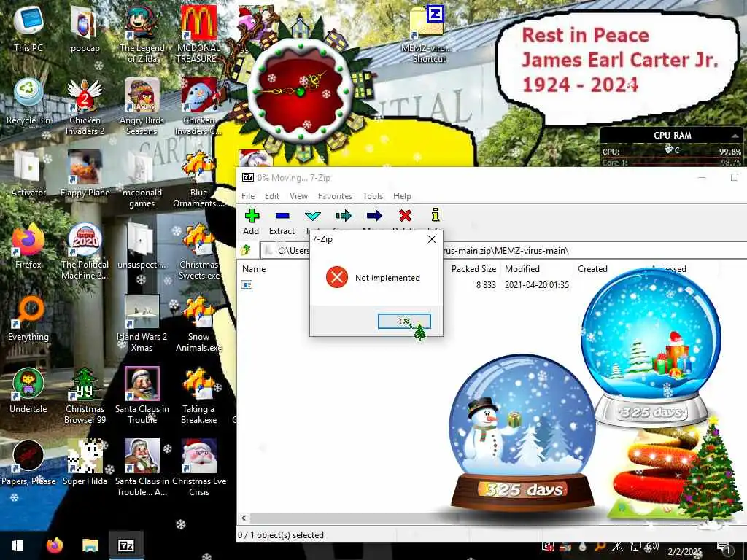Click the 7-Zip address path field
747x560 pixels.
(x=505, y=251)
